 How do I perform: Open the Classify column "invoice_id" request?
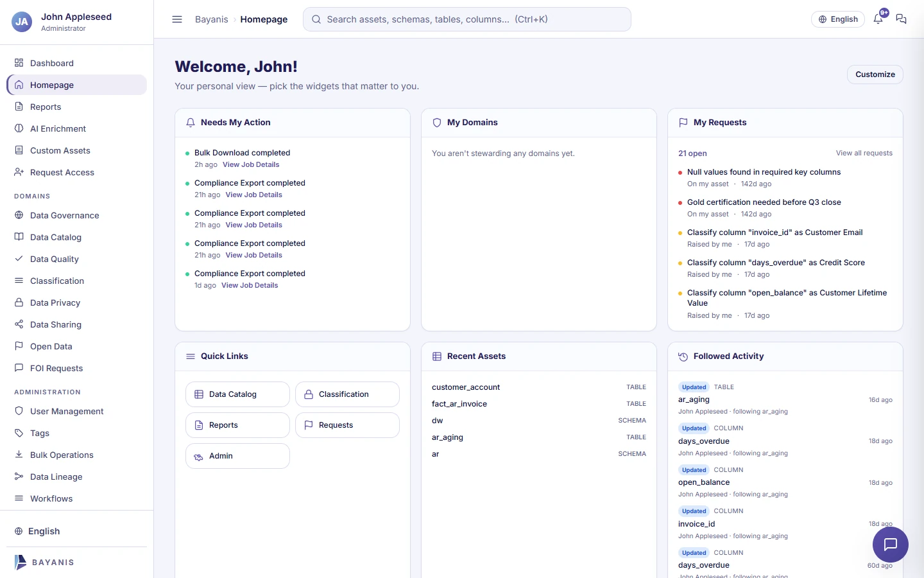click(774, 232)
